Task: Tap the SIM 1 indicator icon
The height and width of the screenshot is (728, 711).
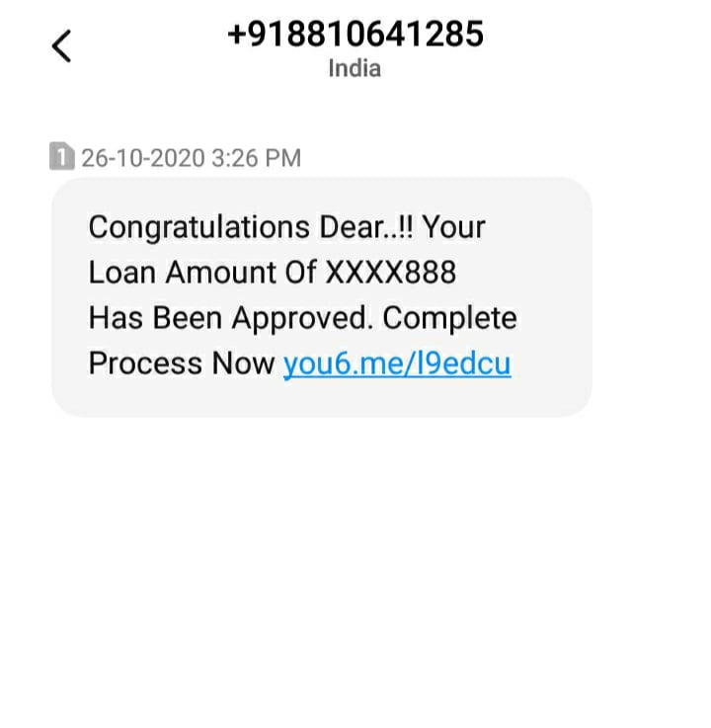Action: [61, 157]
